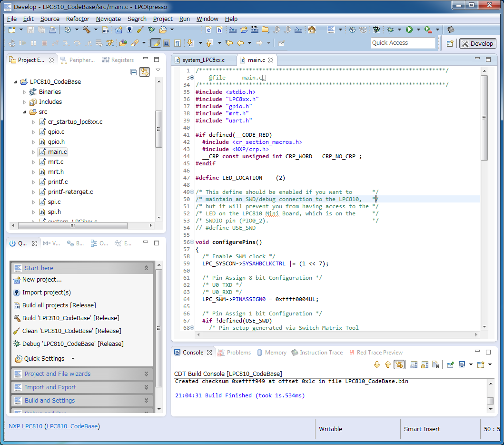Open the Refactor menu
The image size is (504, 445).
click(x=78, y=19)
